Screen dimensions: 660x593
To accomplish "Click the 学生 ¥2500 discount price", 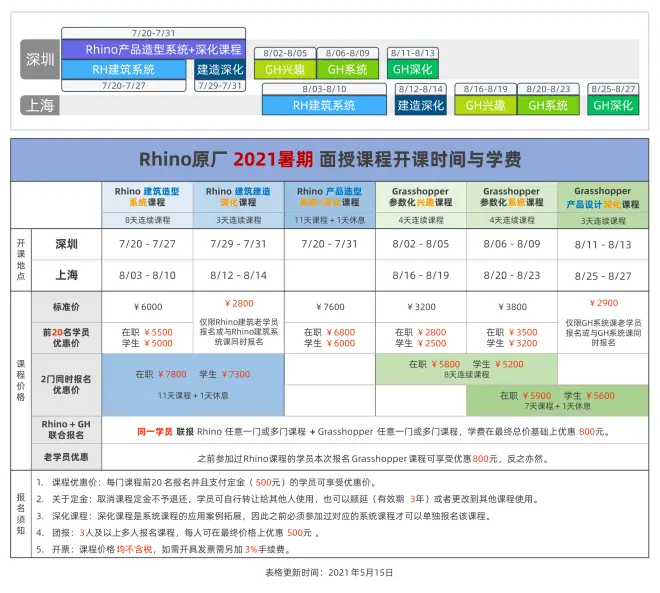I will 421,343.
